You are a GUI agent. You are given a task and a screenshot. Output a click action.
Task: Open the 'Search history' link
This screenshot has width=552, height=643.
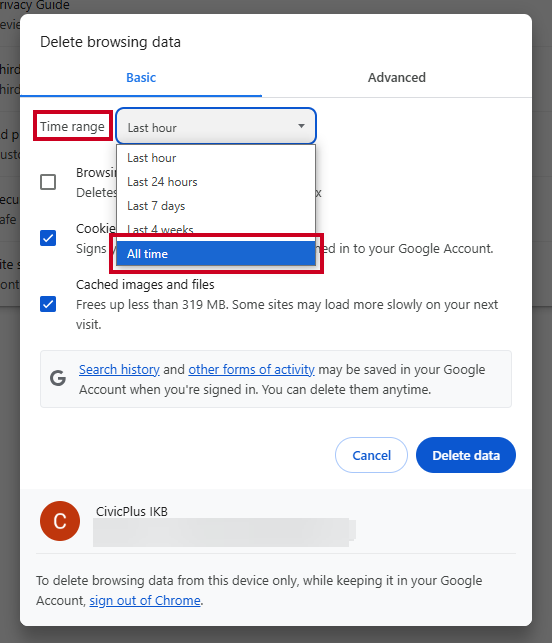(119, 369)
